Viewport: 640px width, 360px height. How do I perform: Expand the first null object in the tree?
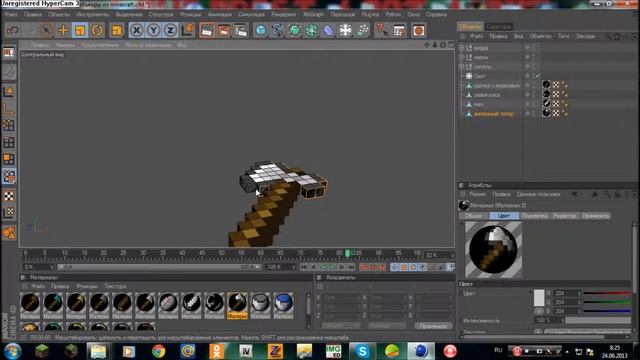pyautogui.click(x=462, y=48)
